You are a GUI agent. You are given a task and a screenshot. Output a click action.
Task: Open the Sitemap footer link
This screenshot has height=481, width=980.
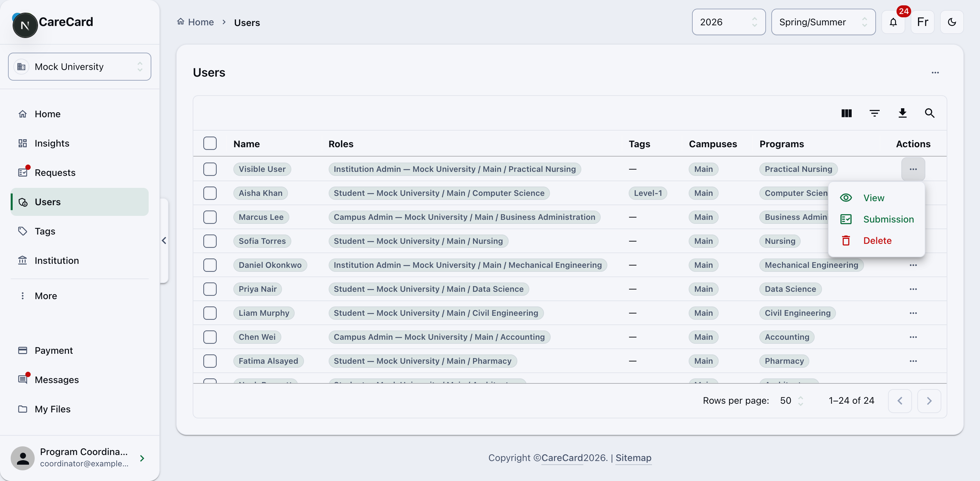point(633,458)
